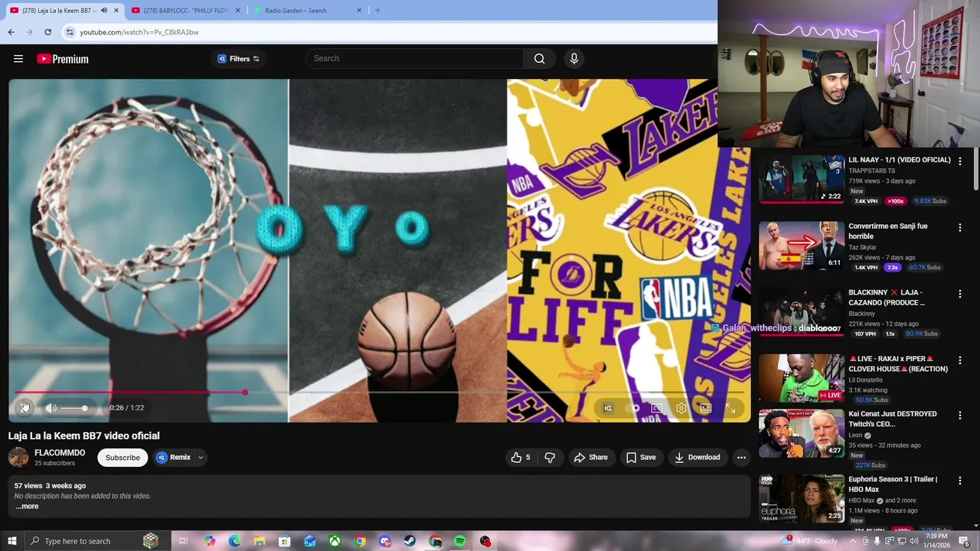View site information in address bar
Screen dimensions: 980x551
pos(70,32)
